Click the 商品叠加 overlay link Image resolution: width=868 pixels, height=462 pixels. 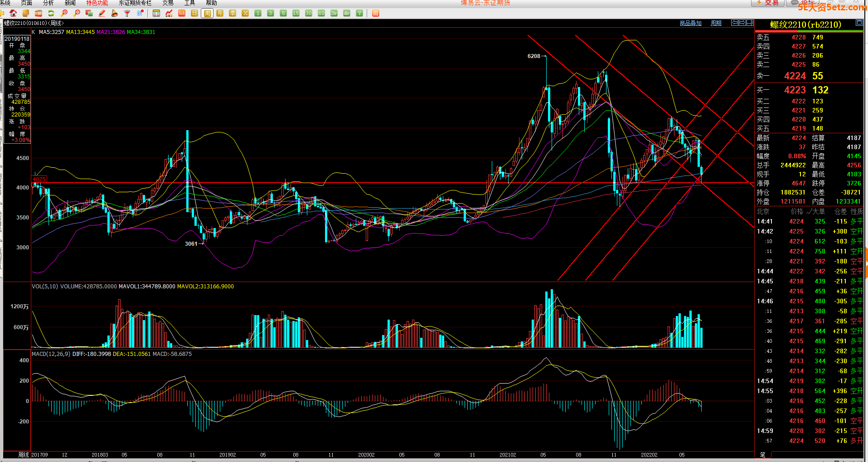click(691, 23)
